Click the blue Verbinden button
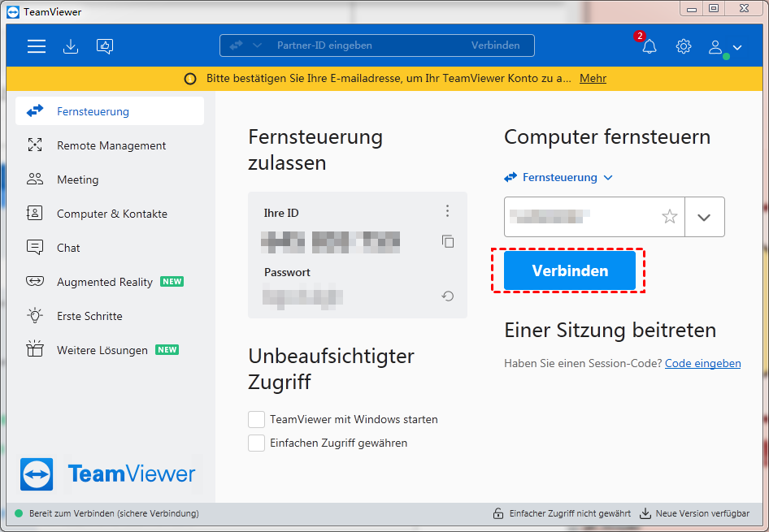Screen dimensions: 769x532 [x=569, y=270]
